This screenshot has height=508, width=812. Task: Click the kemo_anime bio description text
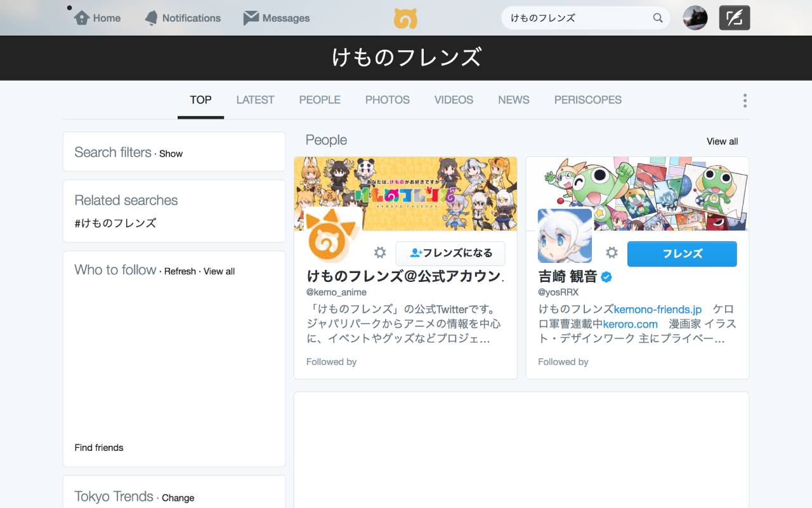coord(403,324)
